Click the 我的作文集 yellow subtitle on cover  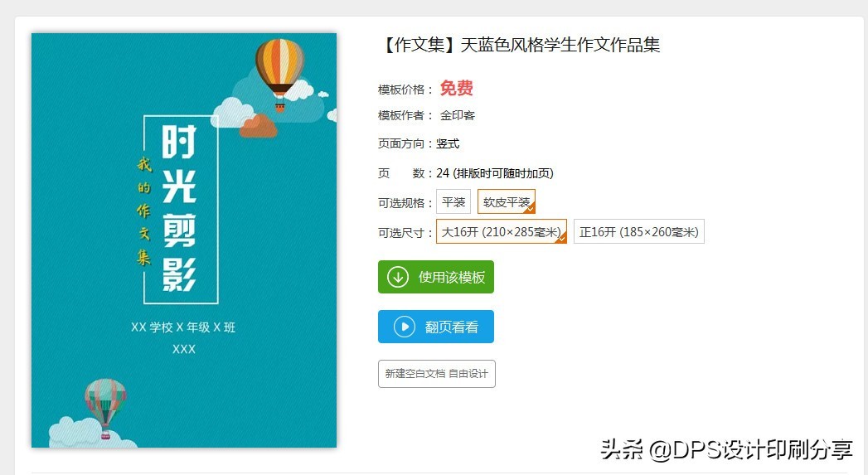pyautogui.click(x=144, y=211)
